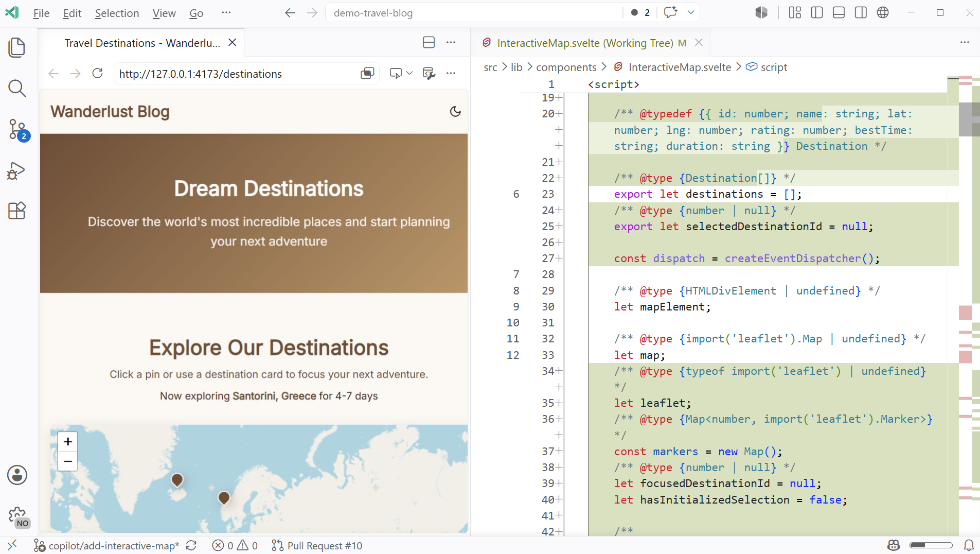Open the Explorer view in the activity bar
This screenshot has height=554, width=980.
tap(17, 47)
